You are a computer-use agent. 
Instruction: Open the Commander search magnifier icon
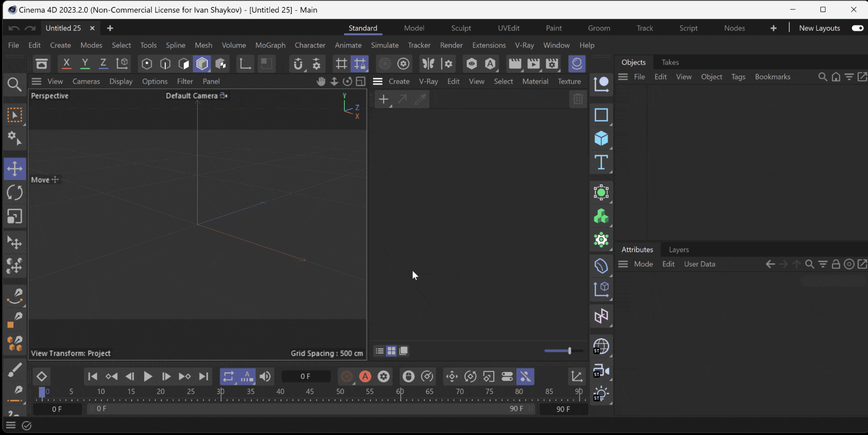point(14,85)
